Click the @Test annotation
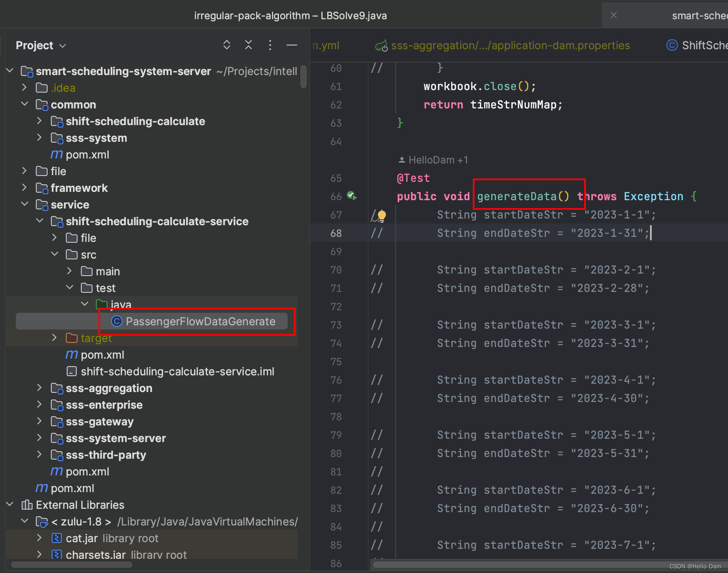Screen dimensions: 728x573 click(413, 178)
